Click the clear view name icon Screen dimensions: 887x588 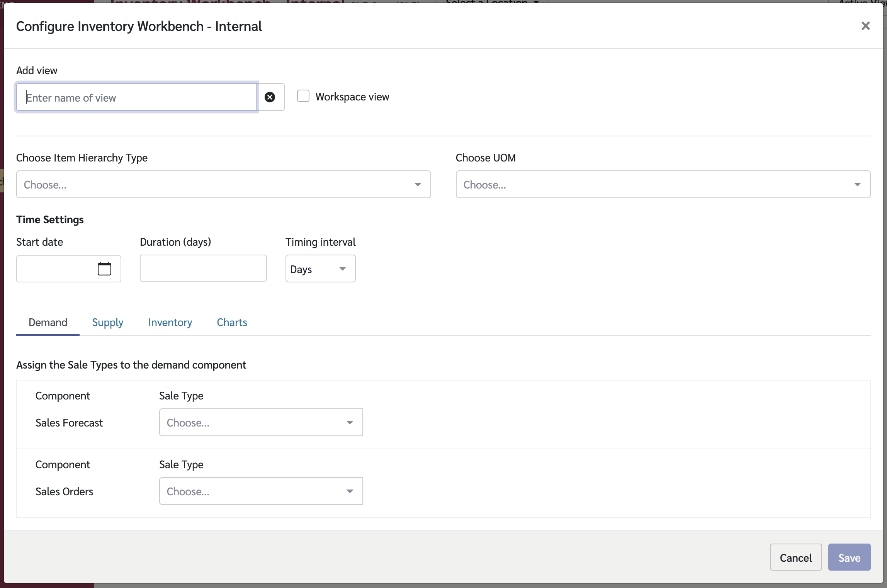point(270,97)
